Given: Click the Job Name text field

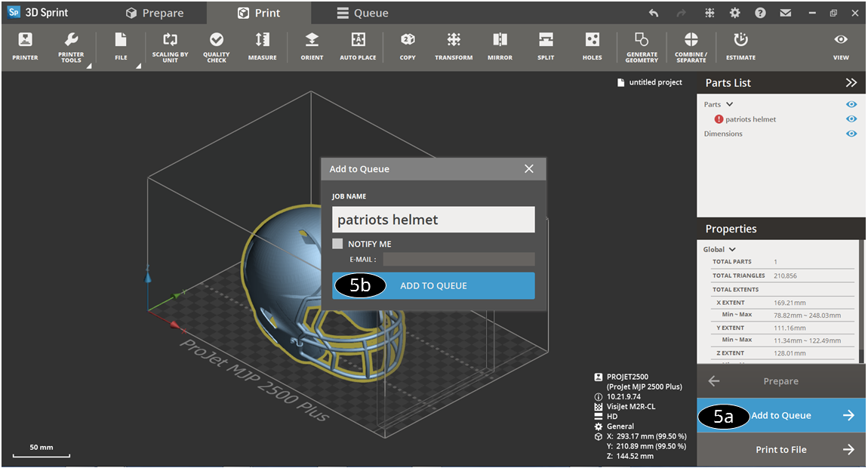Looking at the screenshot, I should click(x=433, y=220).
